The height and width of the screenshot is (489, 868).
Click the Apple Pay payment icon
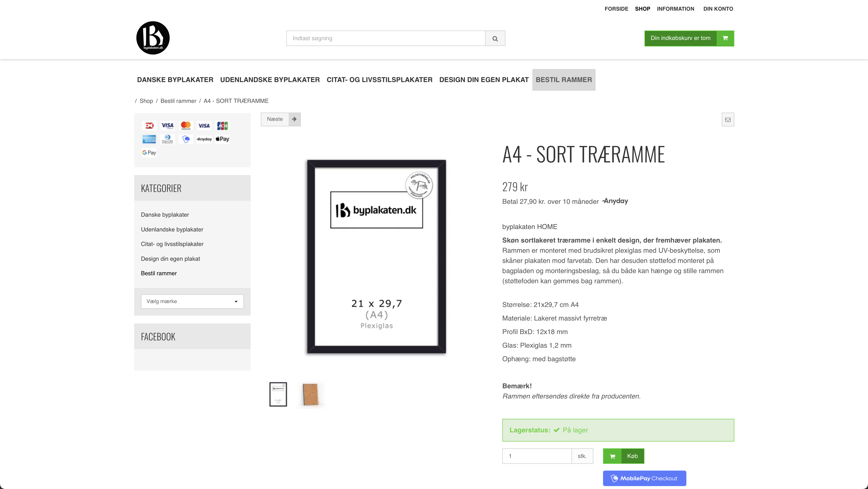point(222,139)
